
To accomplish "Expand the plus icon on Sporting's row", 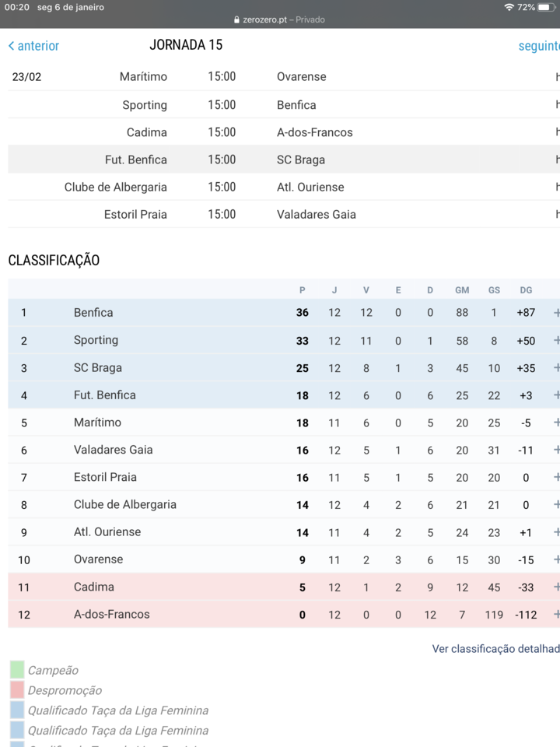I will (556, 340).
